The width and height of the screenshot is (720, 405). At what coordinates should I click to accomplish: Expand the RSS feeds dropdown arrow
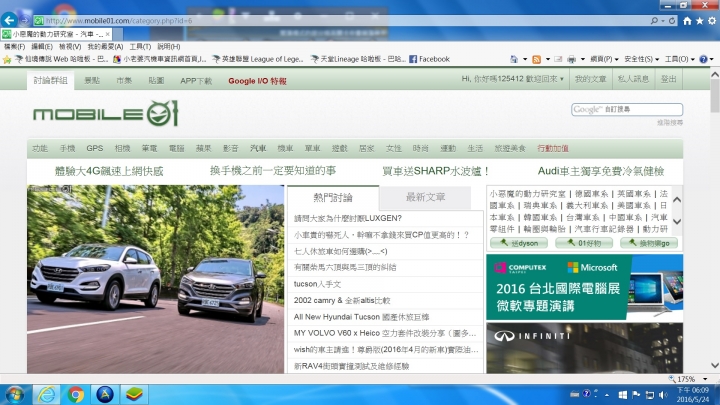click(548, 59)
